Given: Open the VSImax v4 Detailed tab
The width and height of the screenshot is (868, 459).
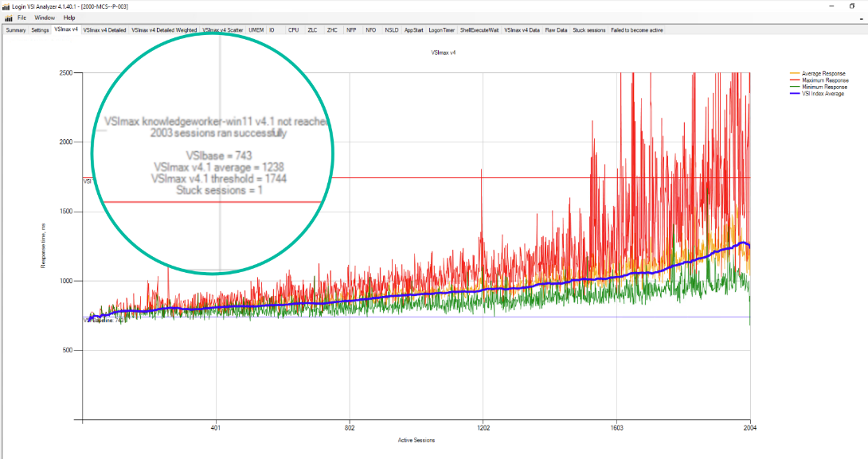Looking at the screenshot, I should point(104,30).
